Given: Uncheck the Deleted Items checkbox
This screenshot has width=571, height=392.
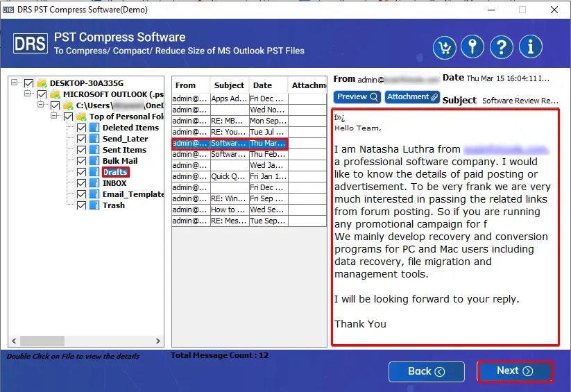Looking at the screenshot, I should point(82,128).
